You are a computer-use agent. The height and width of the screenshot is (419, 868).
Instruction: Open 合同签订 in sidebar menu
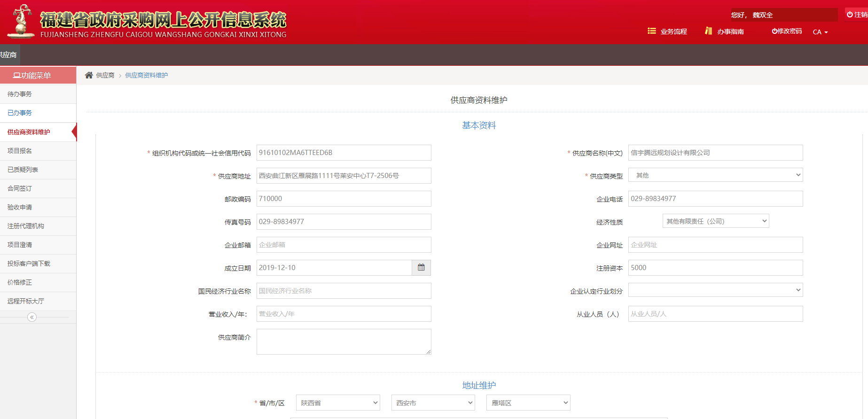click(x=38, y=188)
